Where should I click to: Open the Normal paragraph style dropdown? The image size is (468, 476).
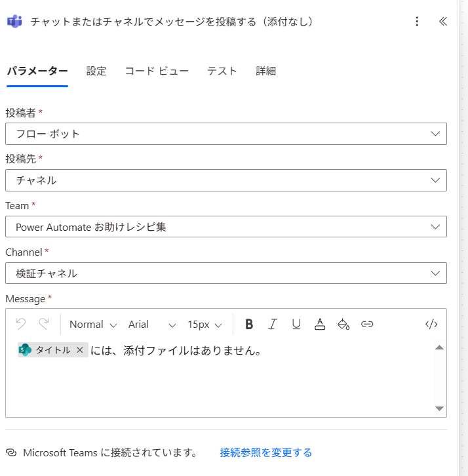pyautogui.click(x=93, y=324)
